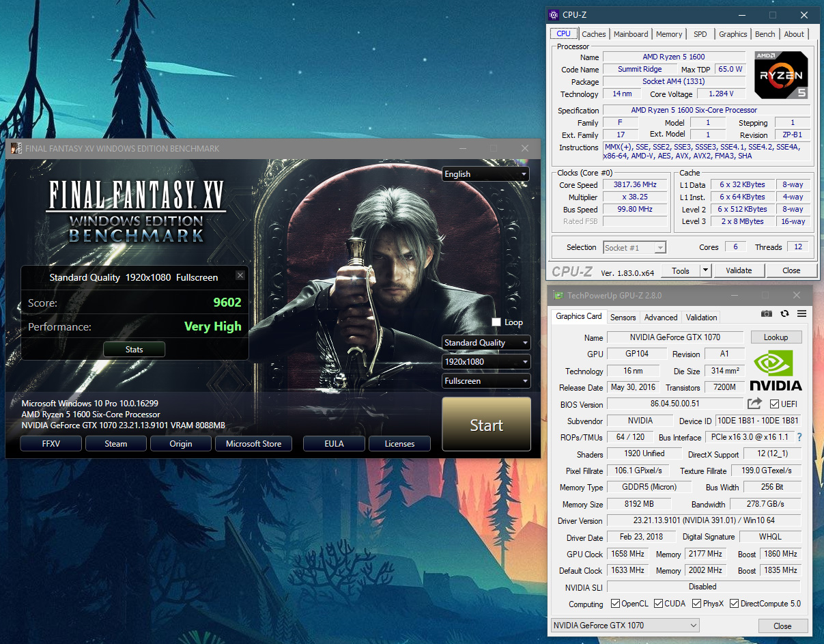Click the GPU-Z title bar app icon
The image size is (824, 644).
click(x=557, y=296)
